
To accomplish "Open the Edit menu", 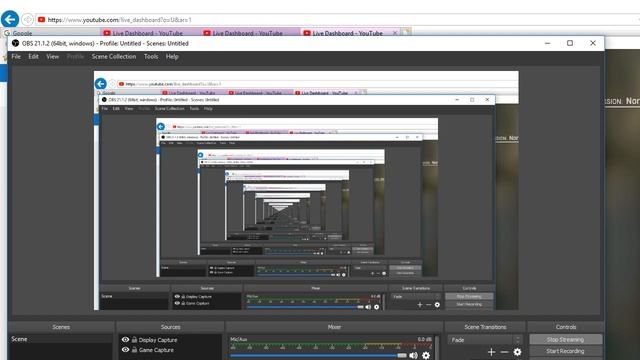I will coord(33,56).
